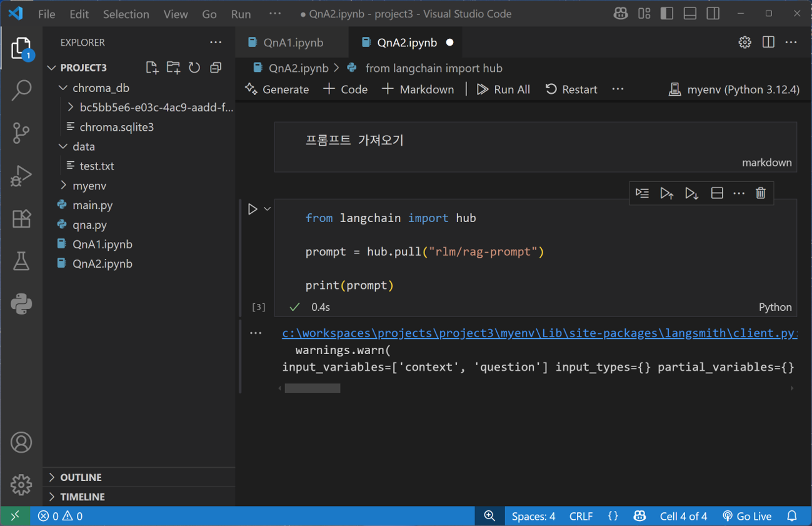Screen dimensions: 812x526
Task: Open the Run menu
Action: [x=241, y=14]
